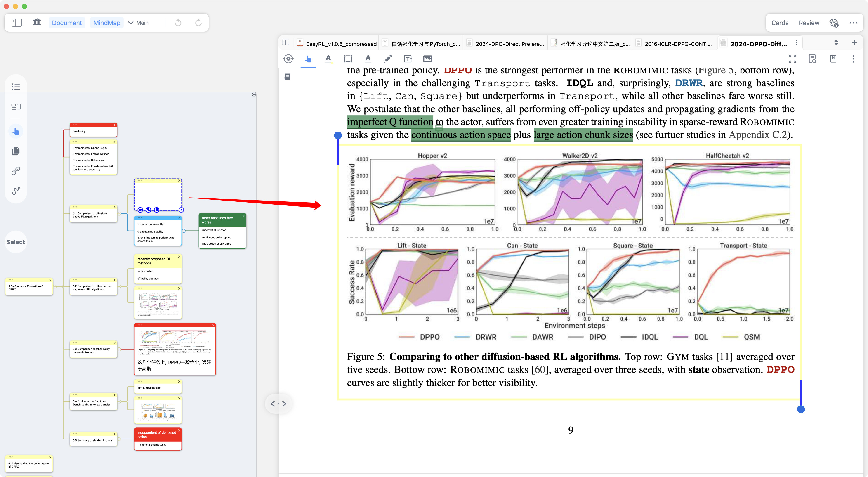
Task: Select the rectangle selection tool in PDF toolbar
Action: pos(348,59)
